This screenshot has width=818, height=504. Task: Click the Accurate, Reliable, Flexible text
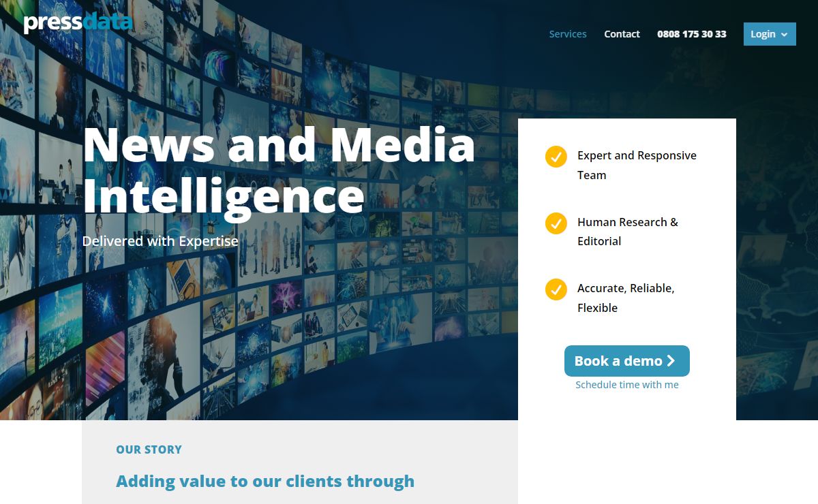click(x=625, y=298)
